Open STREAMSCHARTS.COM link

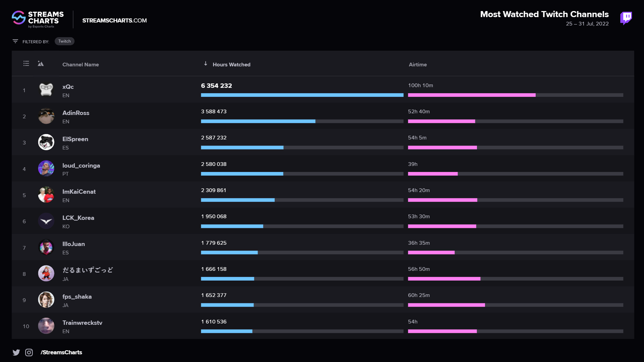pyautogui.click(x=114, y=20)
